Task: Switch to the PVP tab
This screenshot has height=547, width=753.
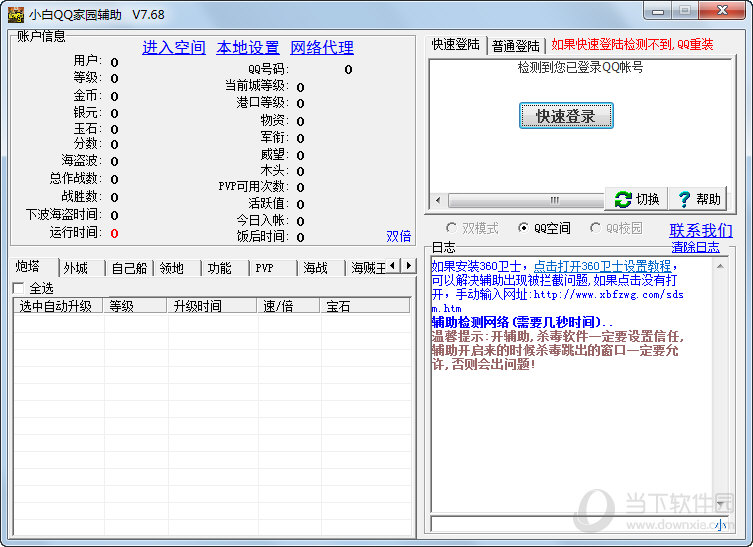Action: (x=273, y=268)
